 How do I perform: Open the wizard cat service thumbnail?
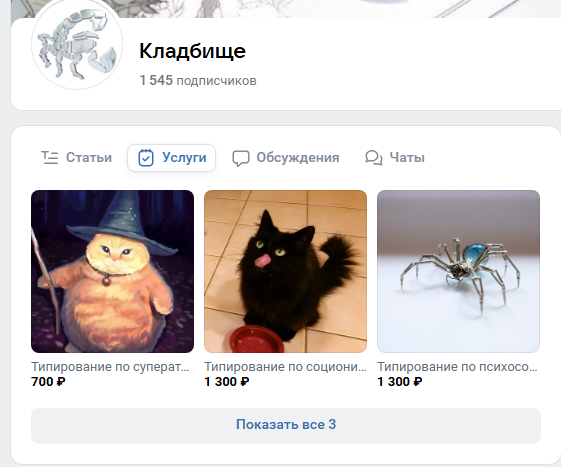(x=113, y=271)
